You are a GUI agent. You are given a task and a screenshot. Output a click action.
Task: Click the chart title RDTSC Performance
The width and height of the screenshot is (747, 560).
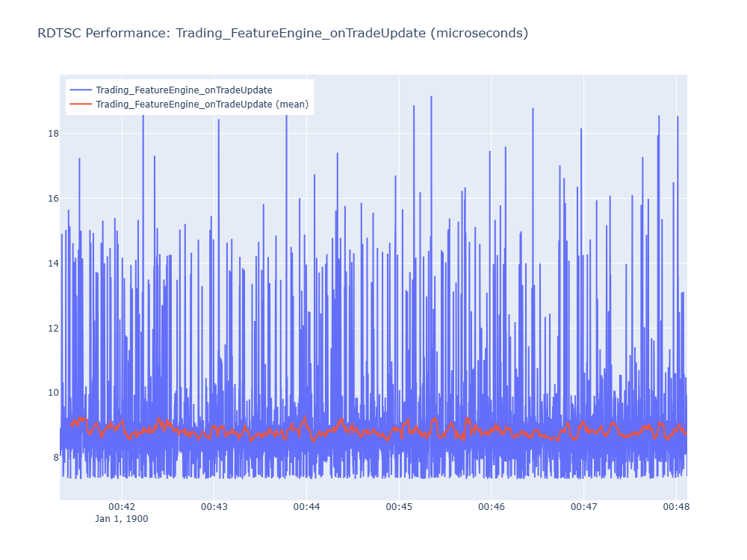(x=282, y=34)
